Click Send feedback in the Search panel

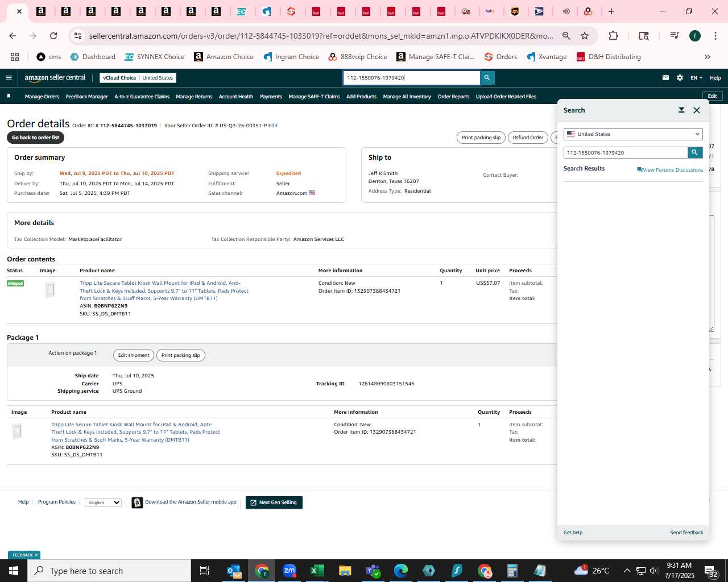tap(686, 533)
